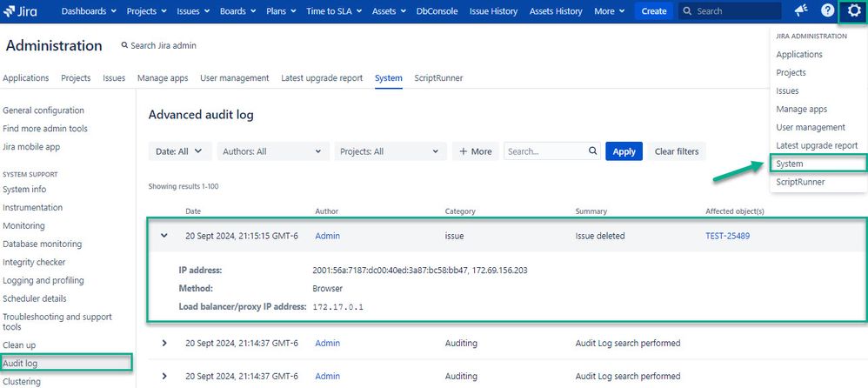Click the + More filters button
Viewport: 868px width, 388px height.
point(476,151)
